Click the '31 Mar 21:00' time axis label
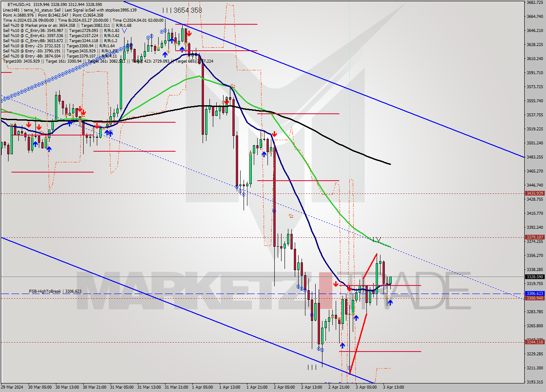Image resolution: width=546 pixels, height=392 pixels. click(177, 387)
